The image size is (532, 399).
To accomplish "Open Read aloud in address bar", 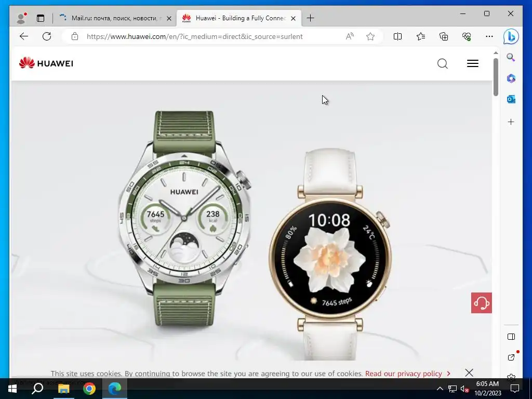I will click(x=350, y=36).
